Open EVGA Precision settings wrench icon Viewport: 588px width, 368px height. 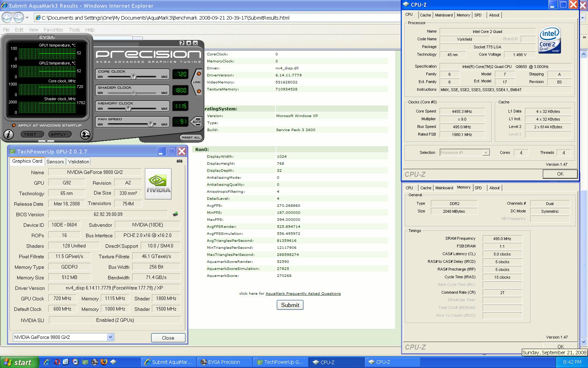click(x=85, y=134)
